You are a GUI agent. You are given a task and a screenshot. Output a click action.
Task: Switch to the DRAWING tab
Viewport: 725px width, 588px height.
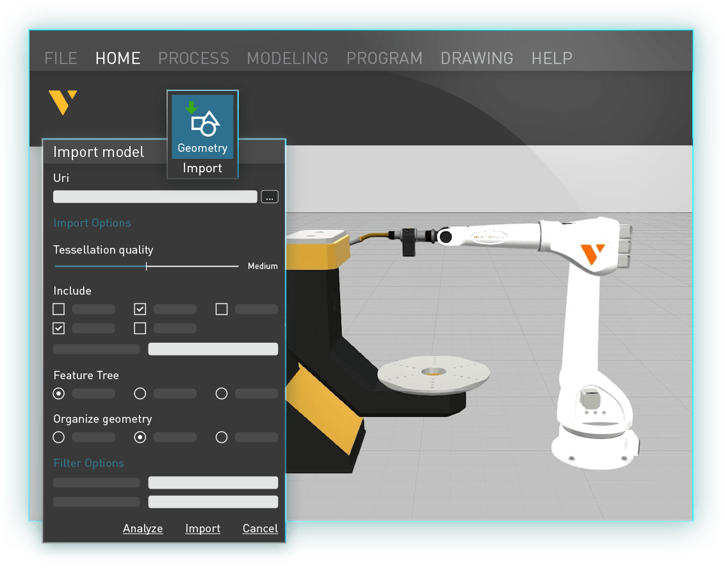(x=477, y=58)
